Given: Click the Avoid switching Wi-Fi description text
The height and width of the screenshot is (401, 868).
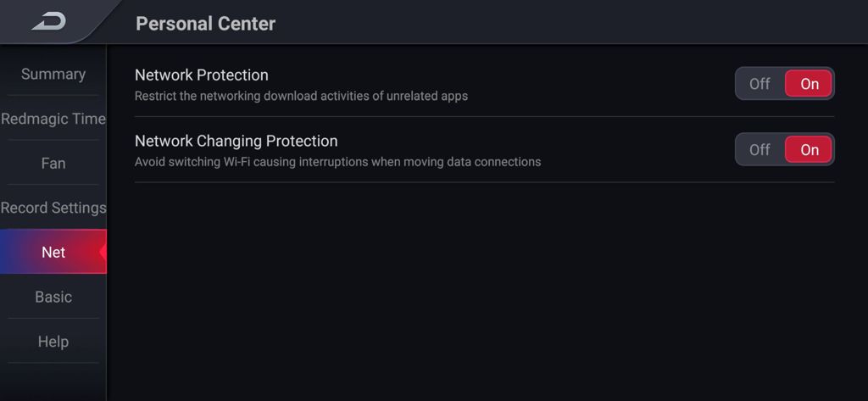Looking at the screenshot, I should coord(337,162).
